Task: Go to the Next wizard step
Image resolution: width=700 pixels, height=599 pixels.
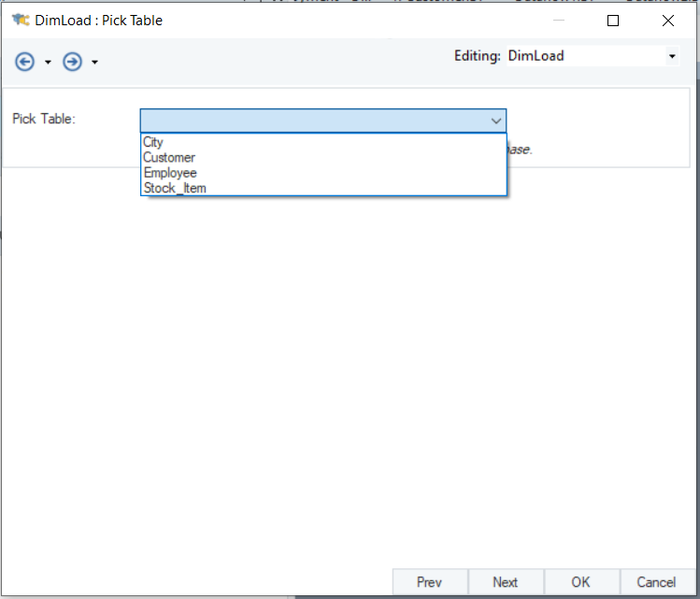Action: click(505, 582)
